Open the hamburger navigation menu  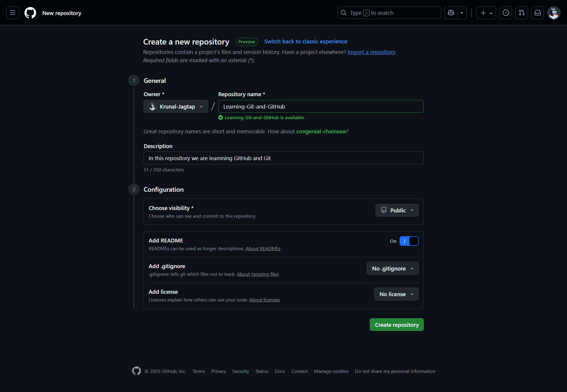coord(13,13)
